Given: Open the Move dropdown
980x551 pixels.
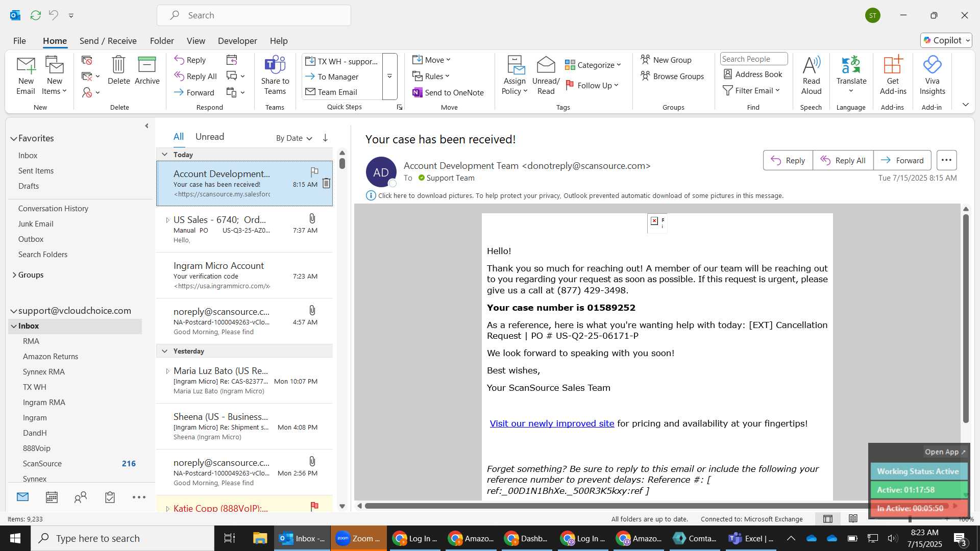Looking at the screenshot, I should 431,60.
